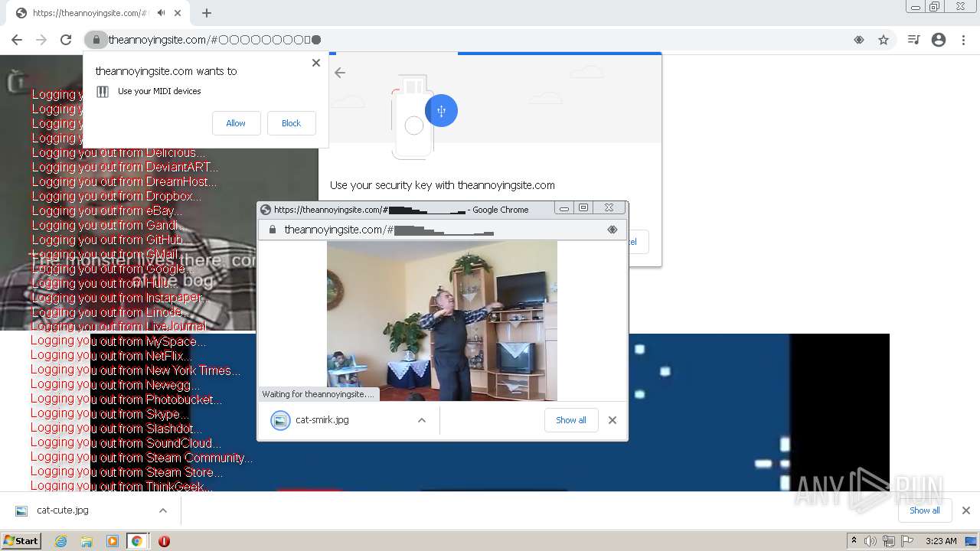Close the popup window's downloads bar
This screenshot has width=980, height=551.
point(612,420)
